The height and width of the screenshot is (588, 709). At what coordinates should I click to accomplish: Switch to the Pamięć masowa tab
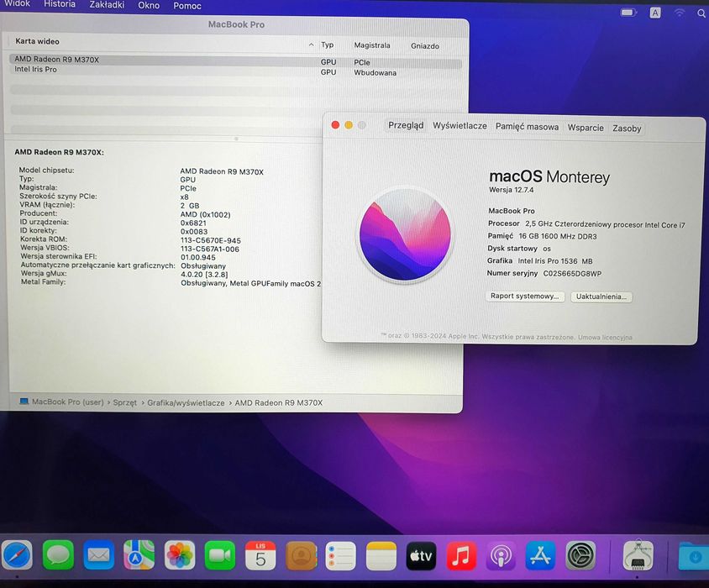(528, 127)
